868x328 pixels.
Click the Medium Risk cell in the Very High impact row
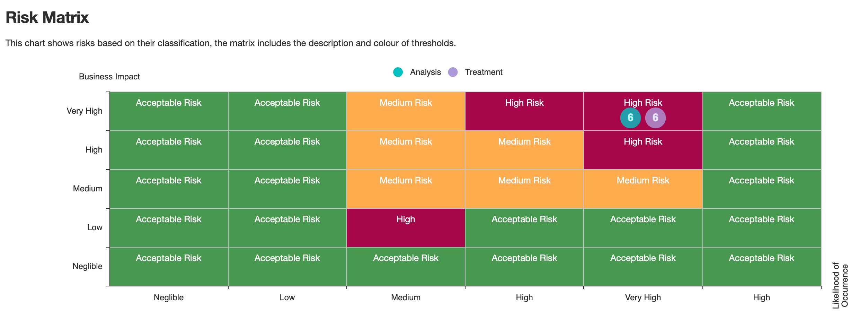tap(406, 111)
